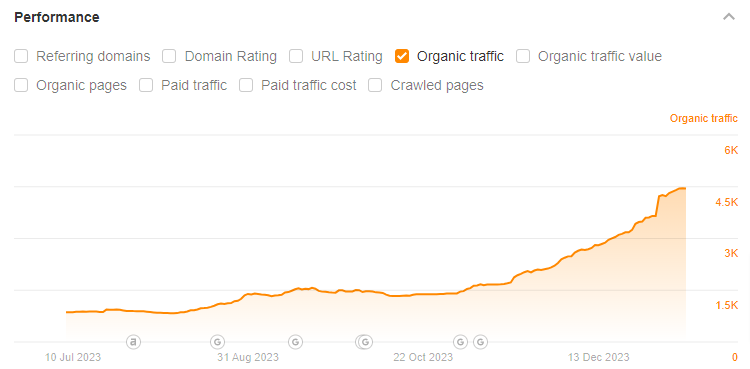Open the Google update marker in mid-September
The image size is (750, 369).
click(296, 342)
